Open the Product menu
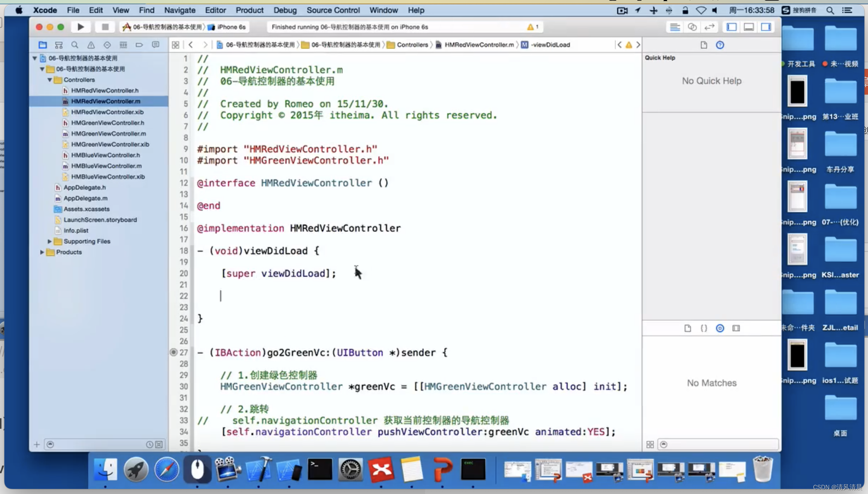The width and height of the screenshot is (868, 494). point(249,10)
